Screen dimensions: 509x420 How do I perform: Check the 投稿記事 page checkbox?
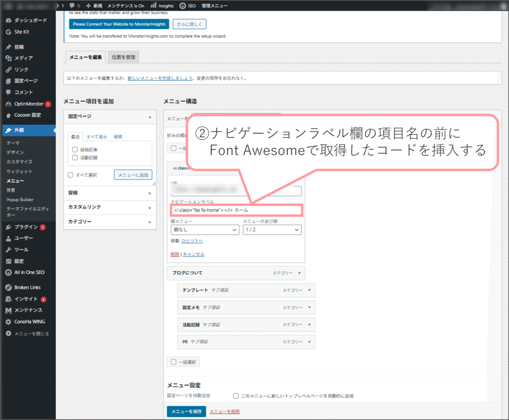point(75,149)
